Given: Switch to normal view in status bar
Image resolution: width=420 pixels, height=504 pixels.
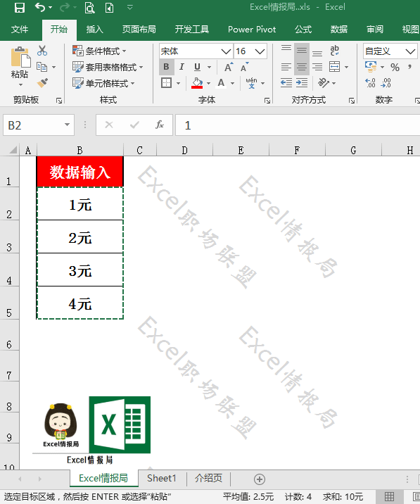Looking at the screenshot, I should (x=390, y=496).
